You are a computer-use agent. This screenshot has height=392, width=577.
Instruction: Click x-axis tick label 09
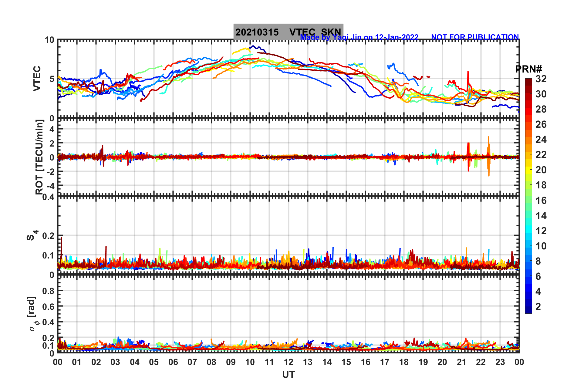point(231,362)
